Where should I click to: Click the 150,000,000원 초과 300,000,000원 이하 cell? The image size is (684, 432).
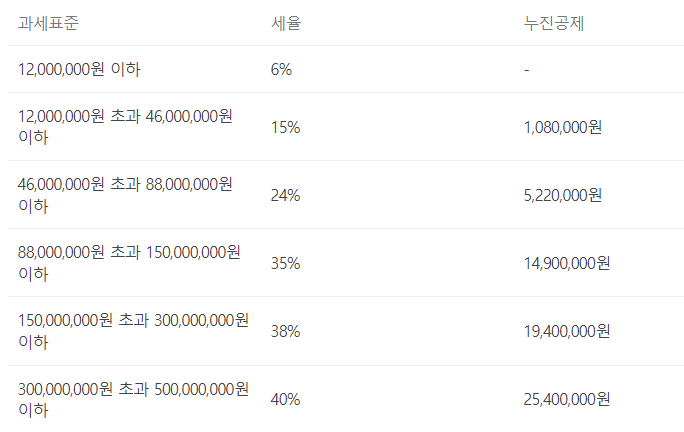(x=133, y=331)
